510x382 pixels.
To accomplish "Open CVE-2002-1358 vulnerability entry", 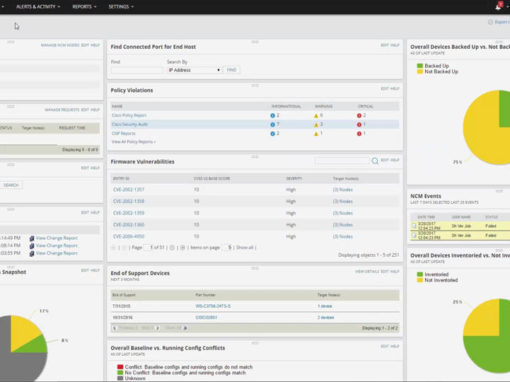I will (129, 201).
